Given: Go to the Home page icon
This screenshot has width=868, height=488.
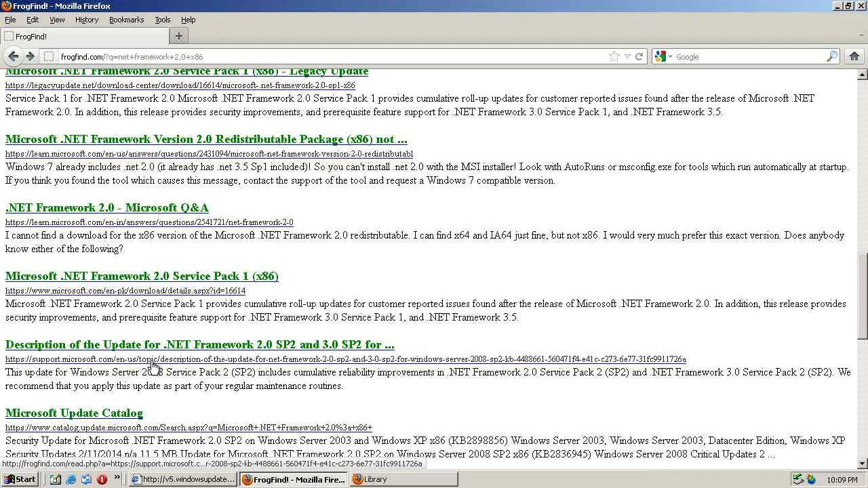Looking at the screenshot, I should (854, 56).
